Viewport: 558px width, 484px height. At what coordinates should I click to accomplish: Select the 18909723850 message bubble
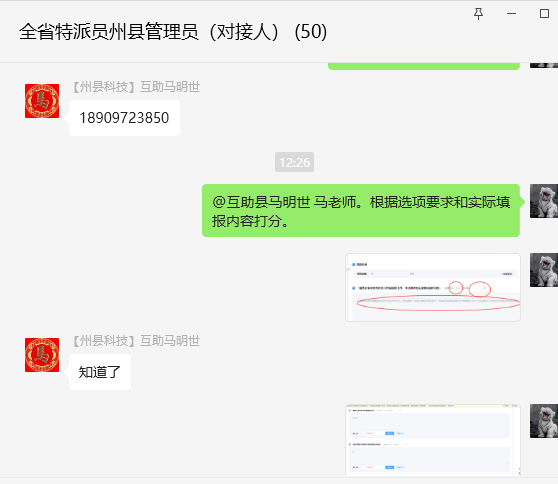point(124,118)
